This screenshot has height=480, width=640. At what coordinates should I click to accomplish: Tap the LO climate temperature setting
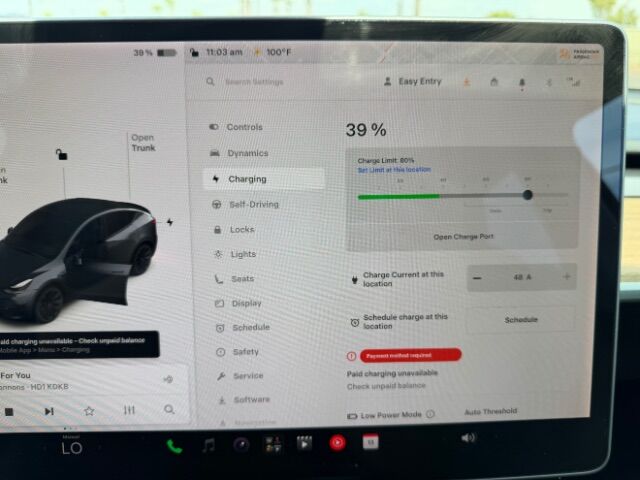point(72,448)
